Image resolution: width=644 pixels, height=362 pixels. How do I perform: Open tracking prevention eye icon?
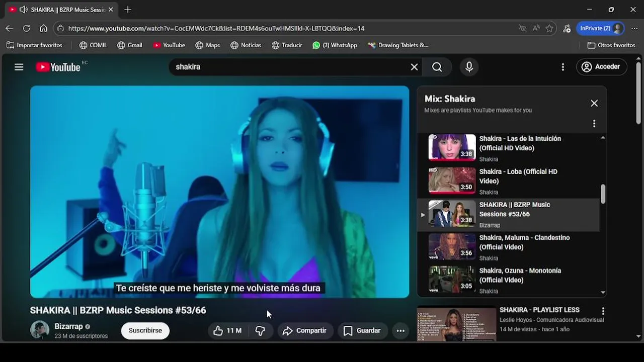pyautogui.click(x=523, y=28)
